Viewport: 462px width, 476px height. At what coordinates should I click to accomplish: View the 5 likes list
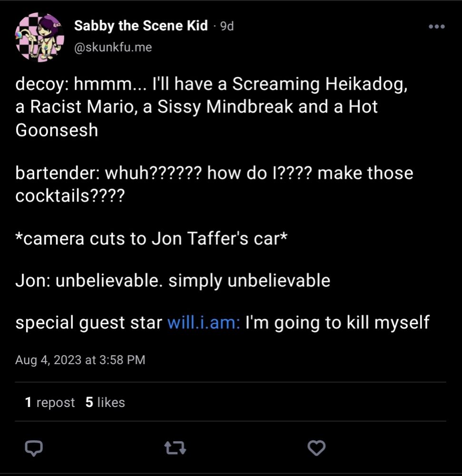point(105,402)
